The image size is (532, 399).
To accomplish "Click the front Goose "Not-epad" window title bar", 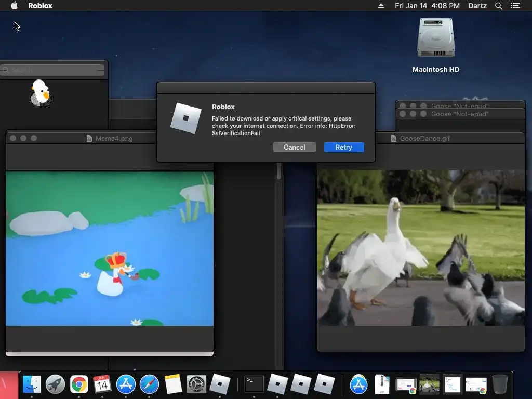I will [460, 114].
